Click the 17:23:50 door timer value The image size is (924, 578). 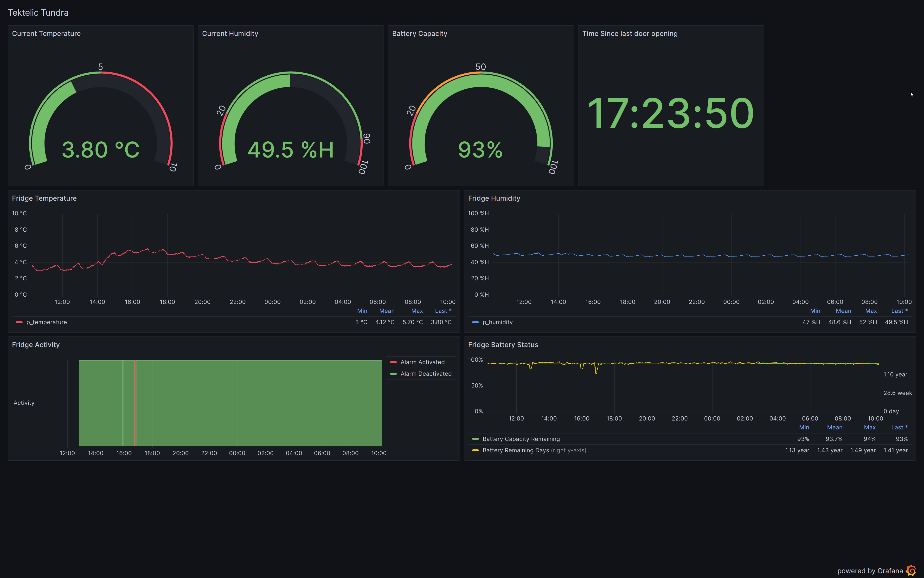(x=671, y=113)
